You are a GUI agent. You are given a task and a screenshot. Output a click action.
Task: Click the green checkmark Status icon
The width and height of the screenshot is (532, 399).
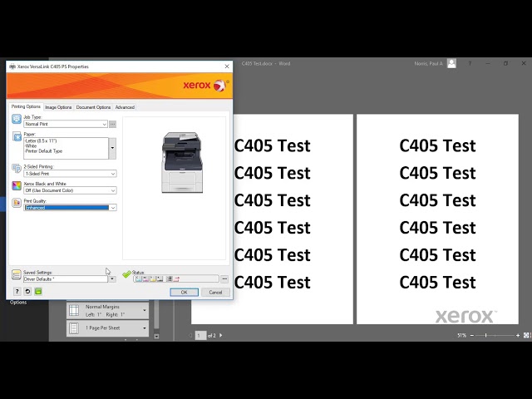pos(126,274)
